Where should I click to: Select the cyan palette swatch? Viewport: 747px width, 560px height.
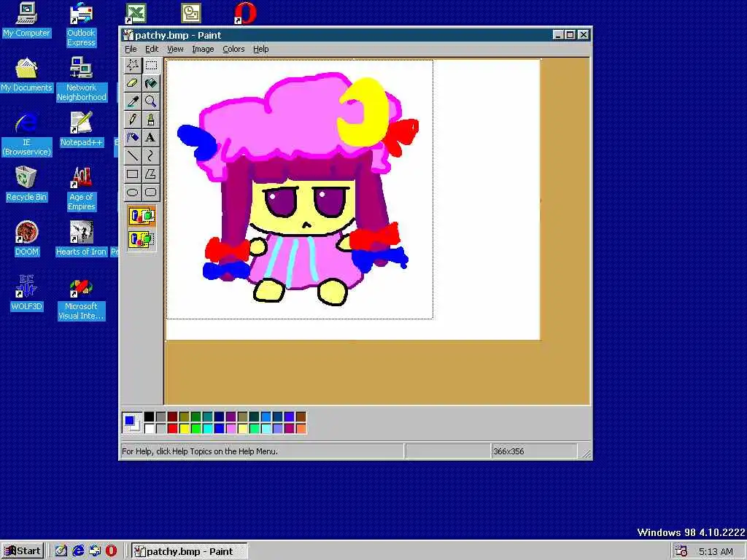click(x=208, y=429)
